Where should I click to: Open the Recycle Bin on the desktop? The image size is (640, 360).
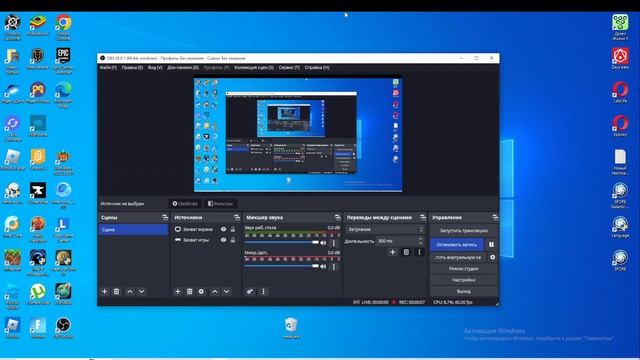click(x=291, y=328)
